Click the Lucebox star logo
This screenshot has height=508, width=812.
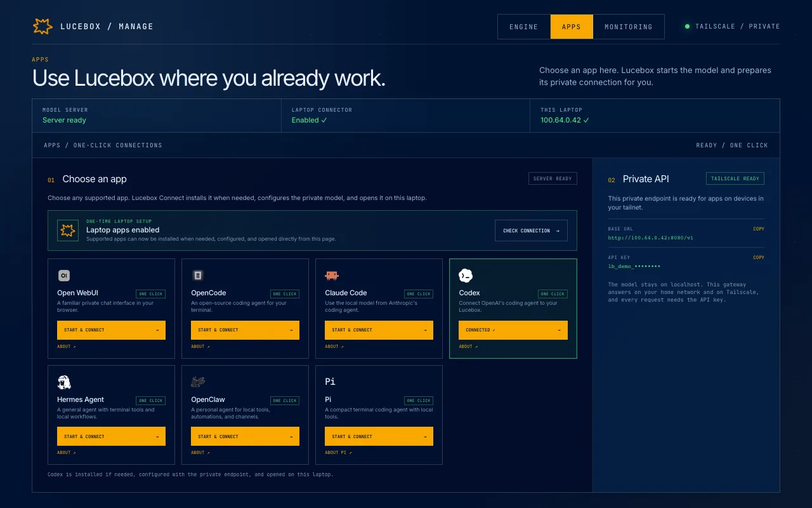(43, 27)
